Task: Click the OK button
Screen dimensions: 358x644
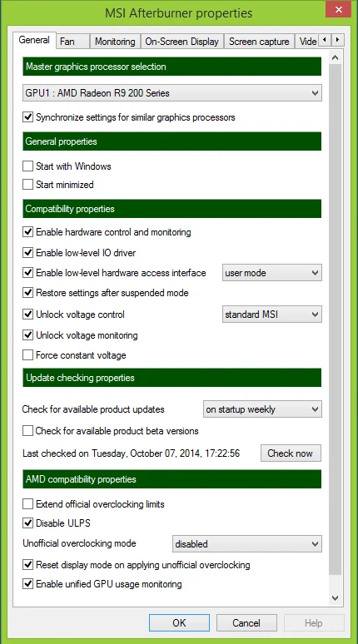Action: point(179,623)
